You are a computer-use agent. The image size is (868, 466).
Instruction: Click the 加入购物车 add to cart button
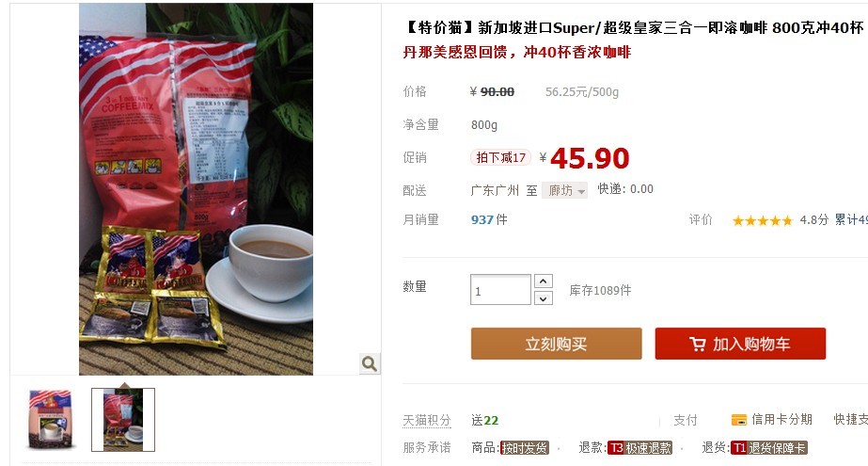[x=740, y=344]
